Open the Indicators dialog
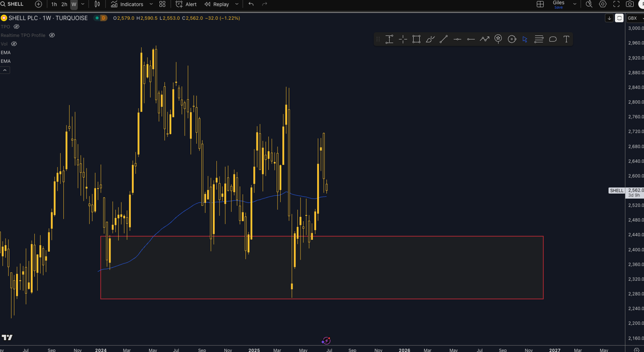Screen dimensions: 644x352 (x=127, y=4)
